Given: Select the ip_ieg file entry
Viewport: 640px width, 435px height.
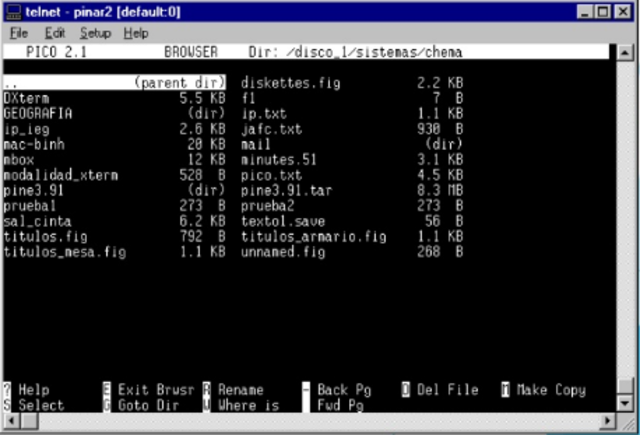Looking at the screenshot, I should (115, 129).
